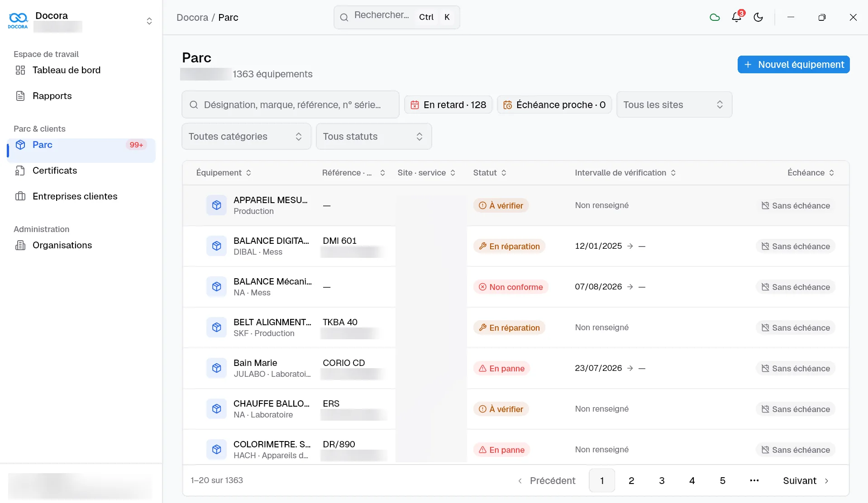Toggle dark mode with the moon icon

758,17
